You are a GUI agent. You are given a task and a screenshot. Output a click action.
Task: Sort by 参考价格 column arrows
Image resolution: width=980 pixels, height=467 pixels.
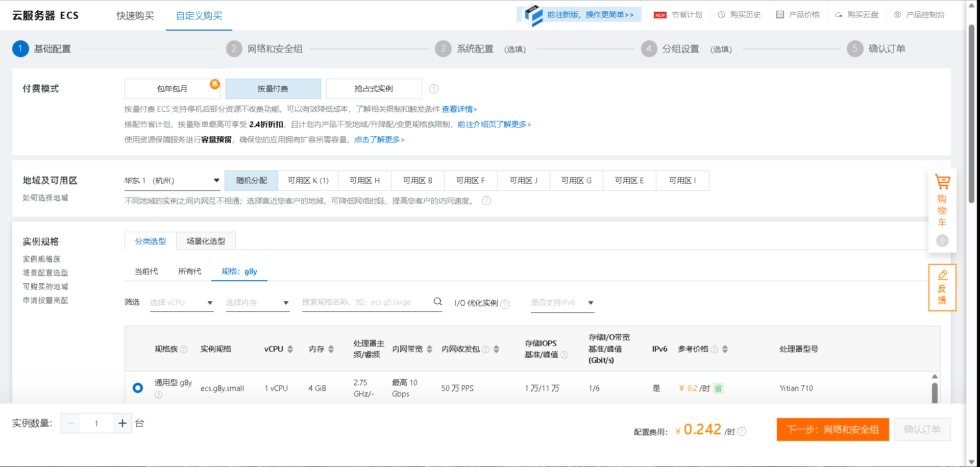point(725,349)
